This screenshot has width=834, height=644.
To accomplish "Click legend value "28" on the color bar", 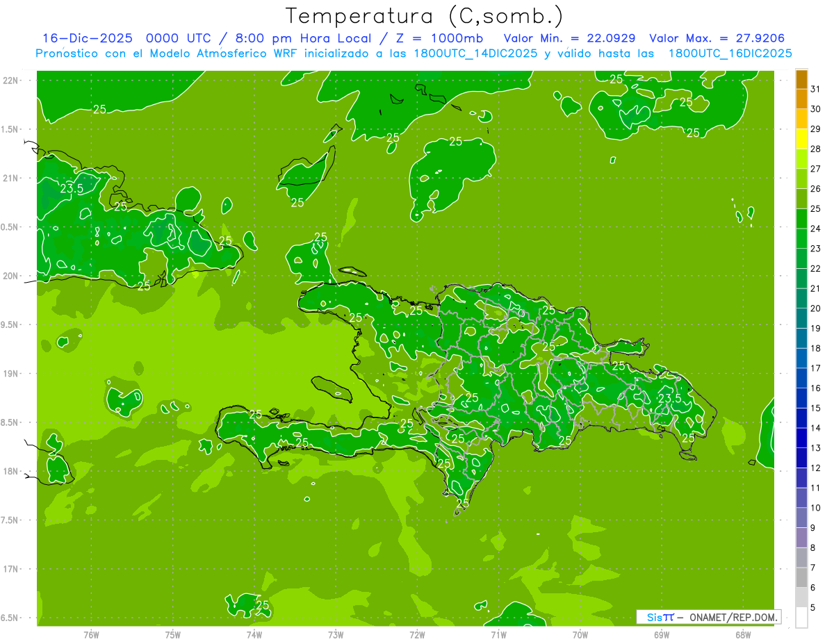I will point(816,149).
